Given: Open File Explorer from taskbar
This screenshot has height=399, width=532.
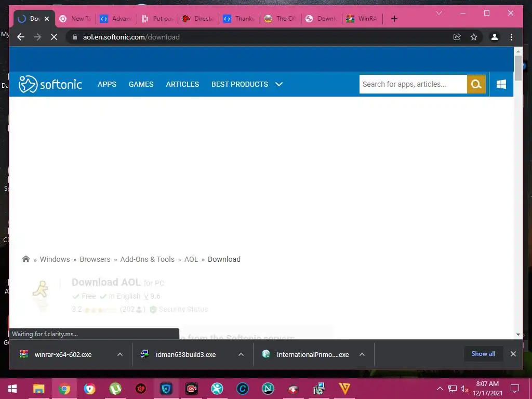Looking at the screenshot, I should coord(38,389).
